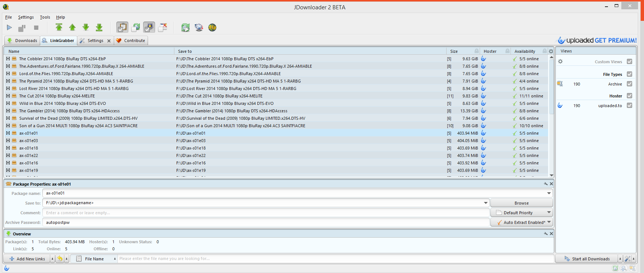The image size is (644, 273).
Task: Open the File Name search type selector
Action: click(94, 258)
